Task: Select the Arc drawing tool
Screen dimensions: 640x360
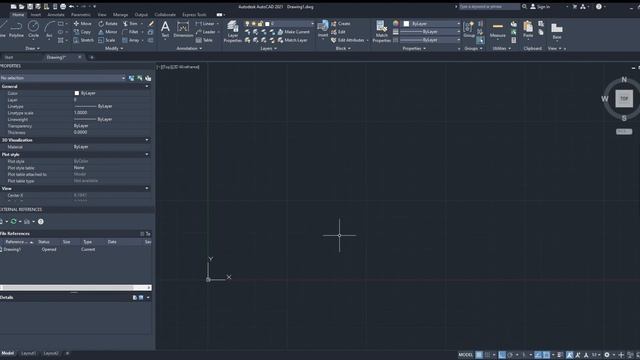Action: point(49,29)
